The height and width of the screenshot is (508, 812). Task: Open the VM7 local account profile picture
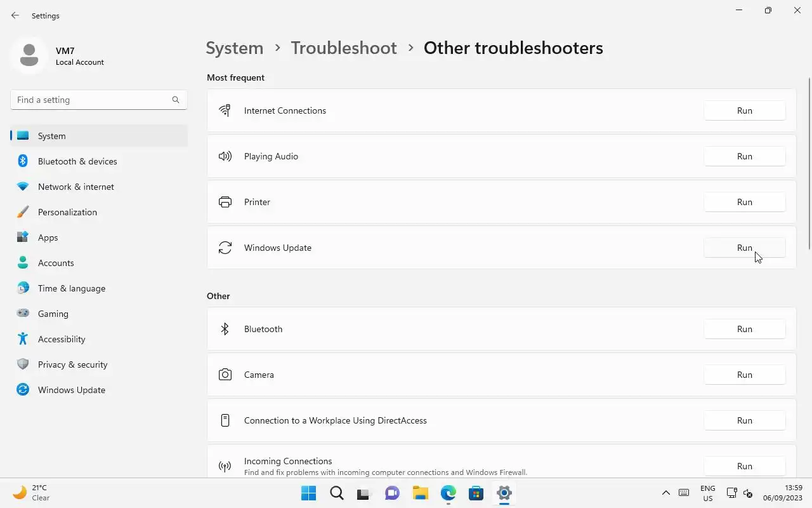click(28, 56)
